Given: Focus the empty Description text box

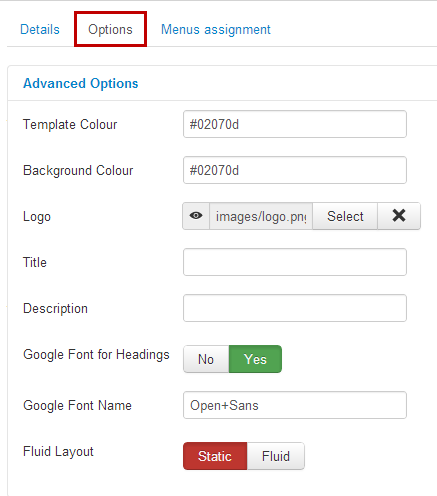Looking at the screenshot, I should pos(295,308).
